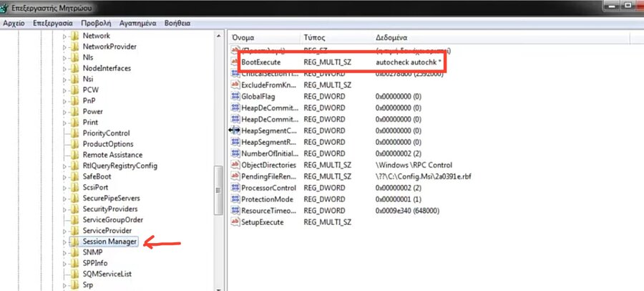Expand the Power key arrow
Screen dimensions: 644x291
pos(64,112)
